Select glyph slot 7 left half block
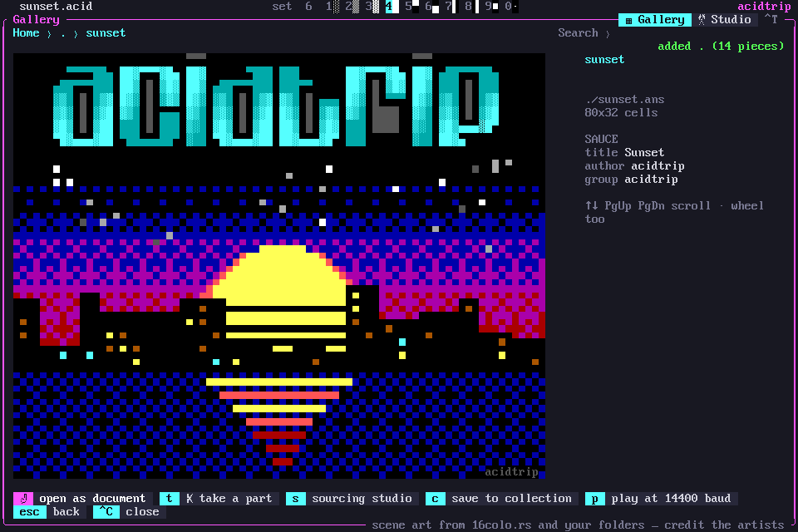798x532 pixels. point(451,7)
